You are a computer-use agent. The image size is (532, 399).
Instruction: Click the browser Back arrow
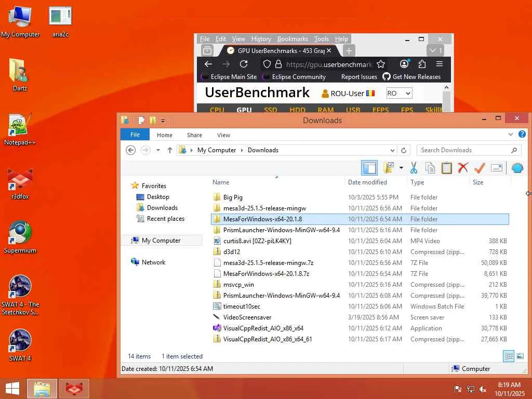pos(208,64)
